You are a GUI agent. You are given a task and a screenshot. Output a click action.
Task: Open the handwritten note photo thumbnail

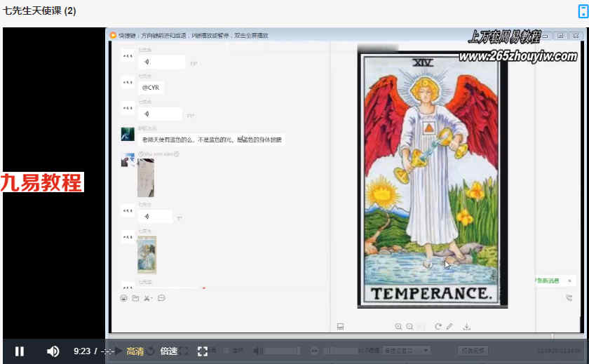pyautogui.click(x=146, y=177)
